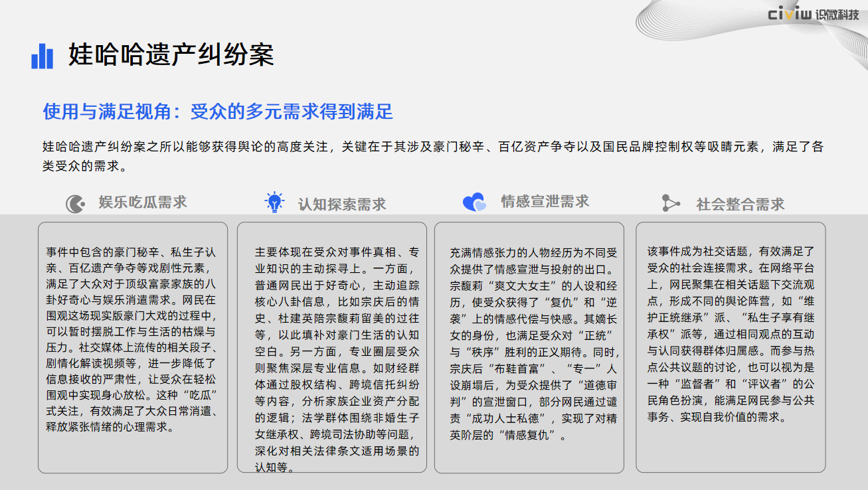Screen dimensions: 868x490
Task: Select the 社会整合需求 heading
Action: pyautogui.click(x=740, y=204)
